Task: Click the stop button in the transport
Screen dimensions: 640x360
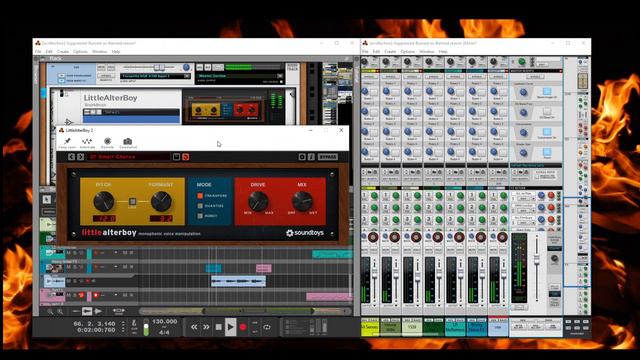Action: pyautogui.click(x=218, y=327)
